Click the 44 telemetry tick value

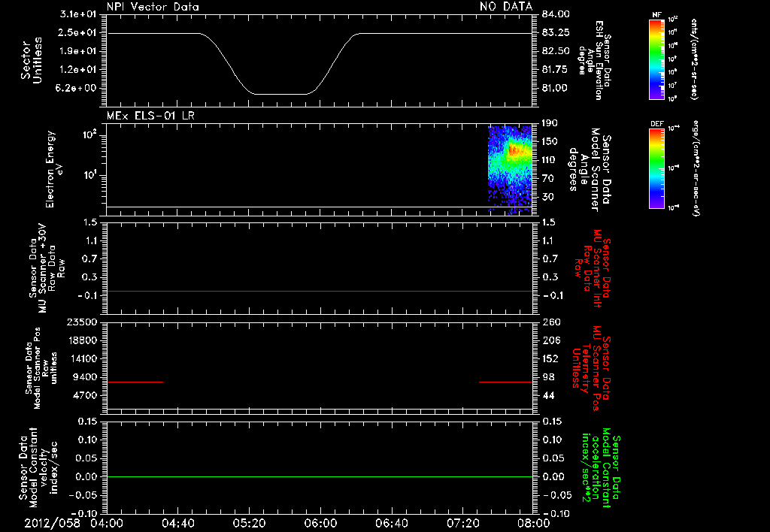coord(548,395)
